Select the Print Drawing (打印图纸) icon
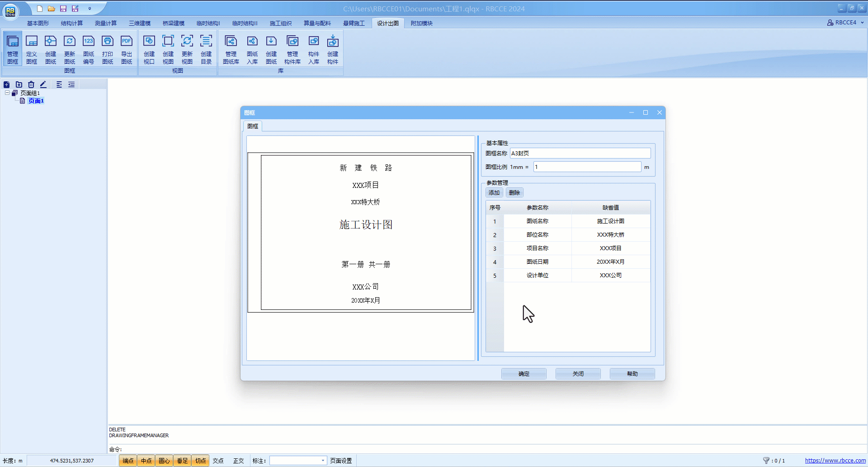Image resolution: width=868 pixels, height=467 pixels. [108, 49]
